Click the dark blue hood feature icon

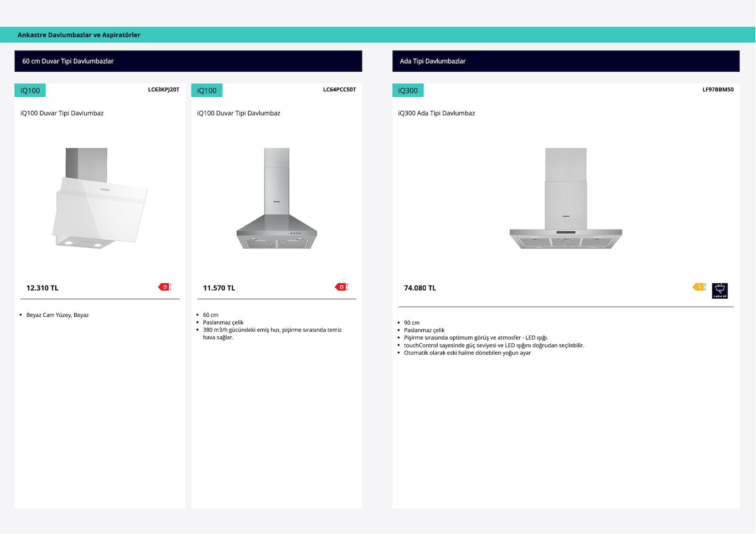(x=720, y=291)
